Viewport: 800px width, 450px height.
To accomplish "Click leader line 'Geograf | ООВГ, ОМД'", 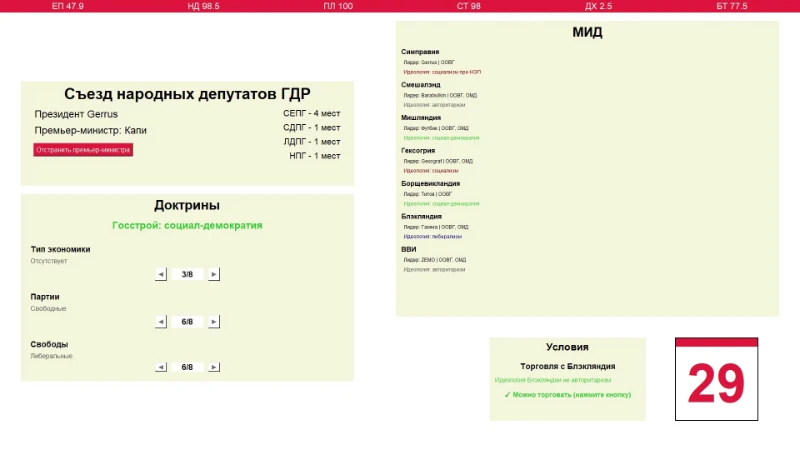I will click(x=438, y=161).
